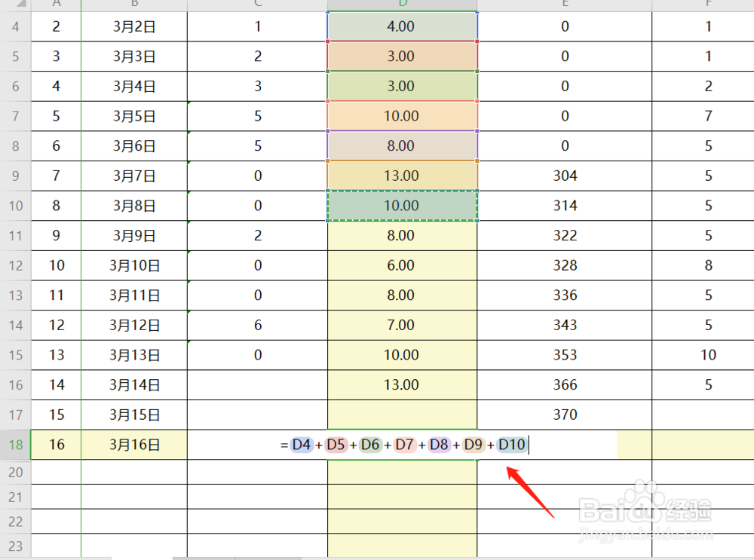
Task: Select cell D16 showing 13.00
Action: coord(402,384)
